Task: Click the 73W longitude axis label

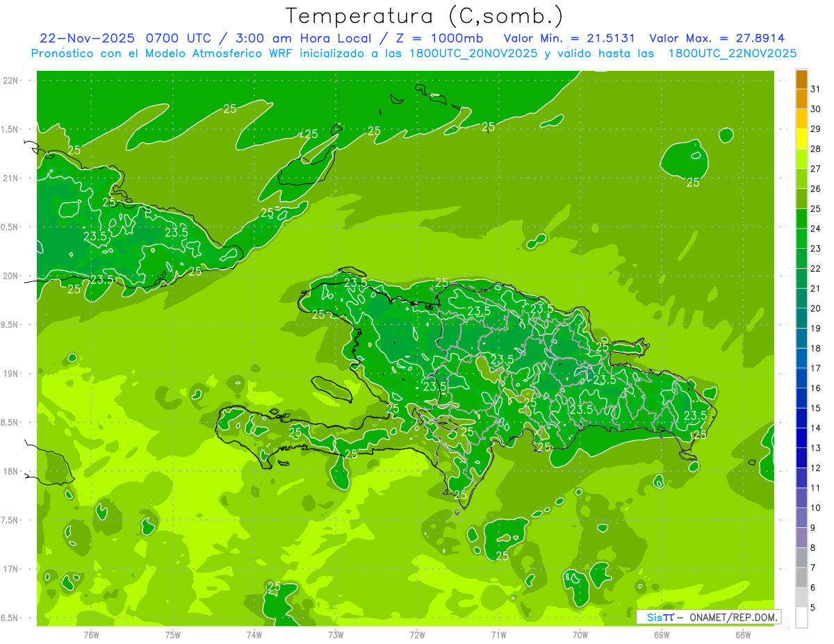Action: (336, 635)
